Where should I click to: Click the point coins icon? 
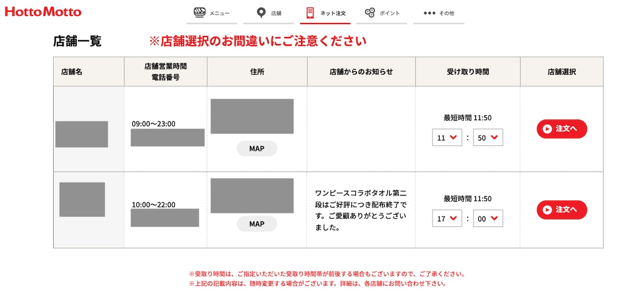(370, 13)
